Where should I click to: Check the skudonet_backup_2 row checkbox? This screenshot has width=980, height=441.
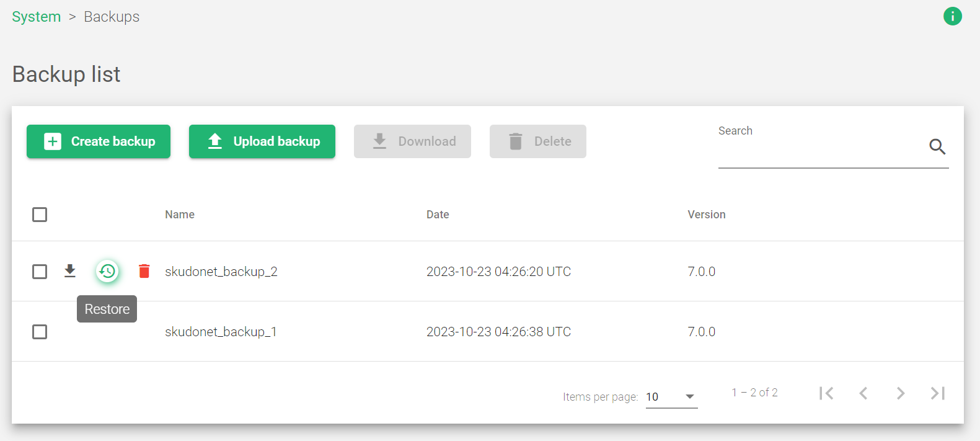click(x=40, y=272)
